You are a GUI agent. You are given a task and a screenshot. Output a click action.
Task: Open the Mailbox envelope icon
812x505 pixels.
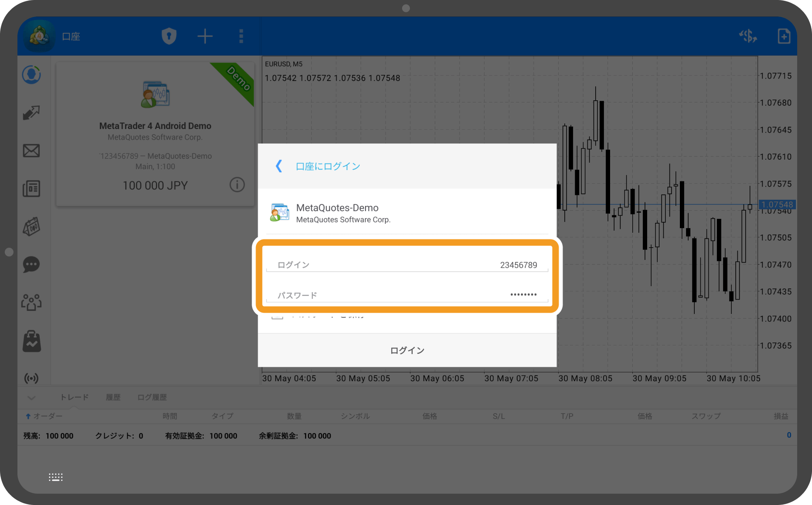(31, 151)
